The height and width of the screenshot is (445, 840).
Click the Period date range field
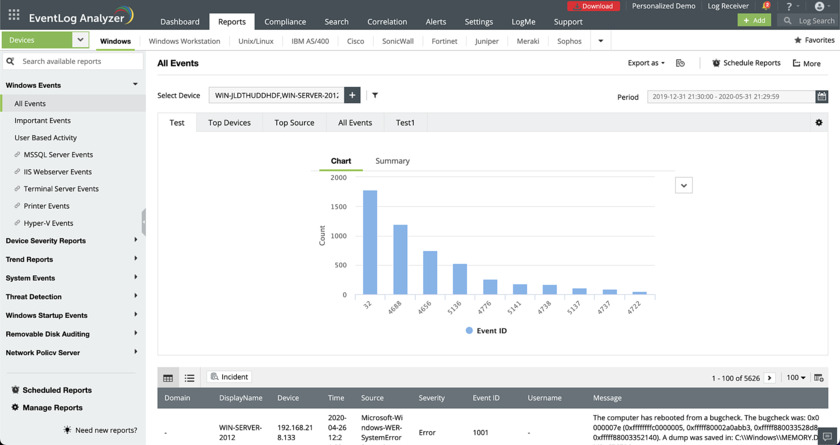click(x=731, y=97)
